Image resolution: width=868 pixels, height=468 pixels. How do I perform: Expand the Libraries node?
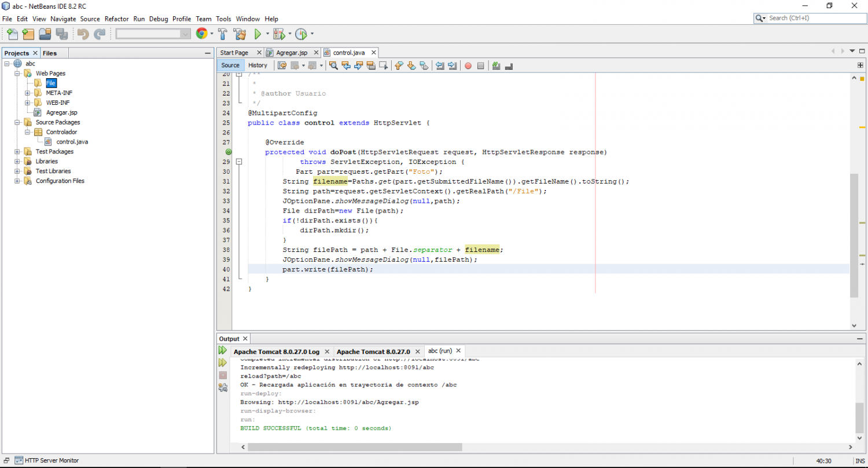(x=17, y=162)
